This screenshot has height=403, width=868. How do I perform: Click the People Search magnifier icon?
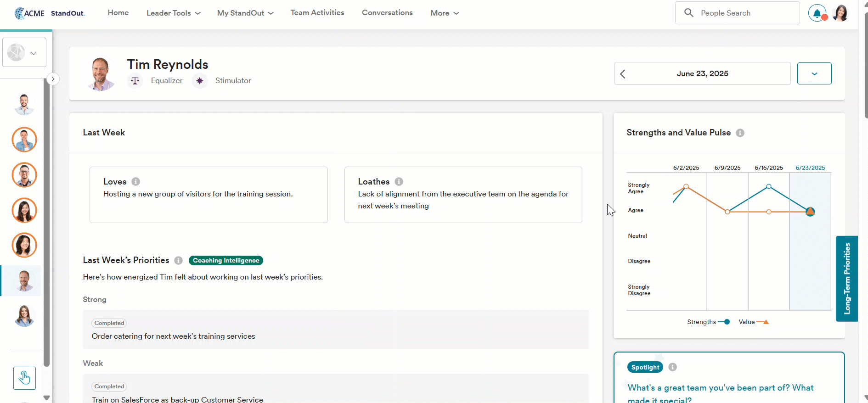tap(688, 13)
